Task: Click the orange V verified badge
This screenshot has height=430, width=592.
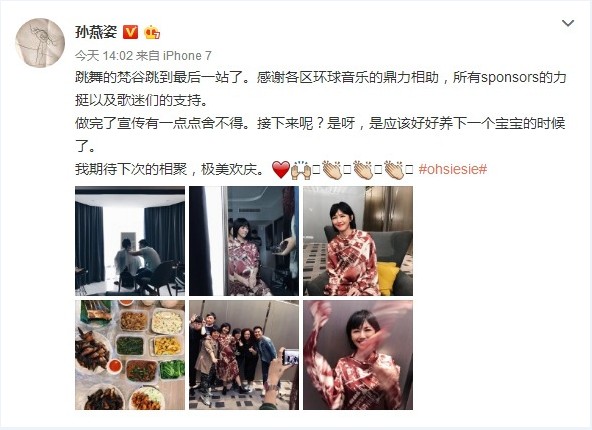Action: click(x=131, y=32)
